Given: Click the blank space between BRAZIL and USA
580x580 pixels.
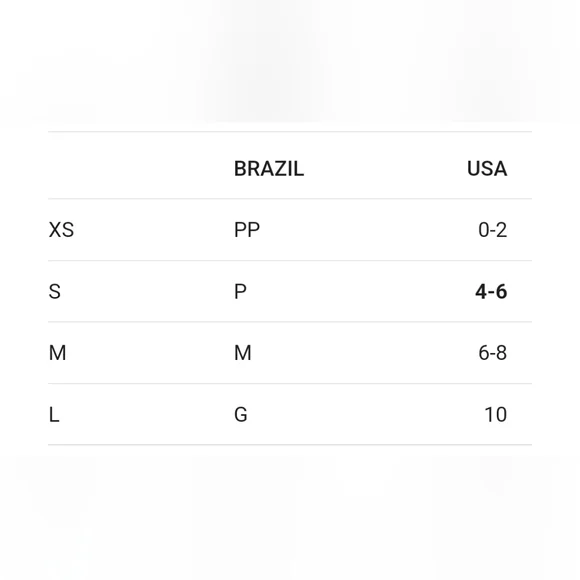Looking at the screenshot, I should tap(385, 169).
